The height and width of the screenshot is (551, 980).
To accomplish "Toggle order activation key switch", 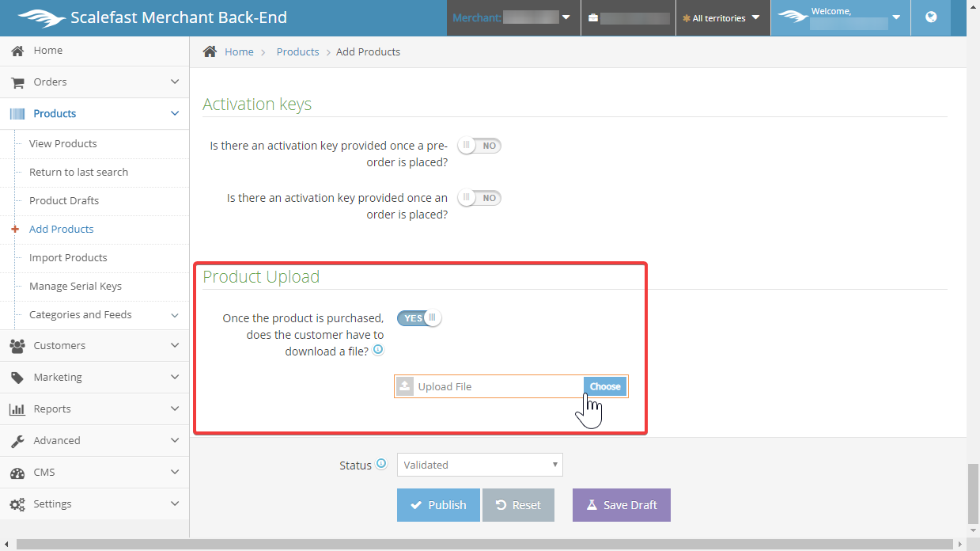I will coord(479,198).
